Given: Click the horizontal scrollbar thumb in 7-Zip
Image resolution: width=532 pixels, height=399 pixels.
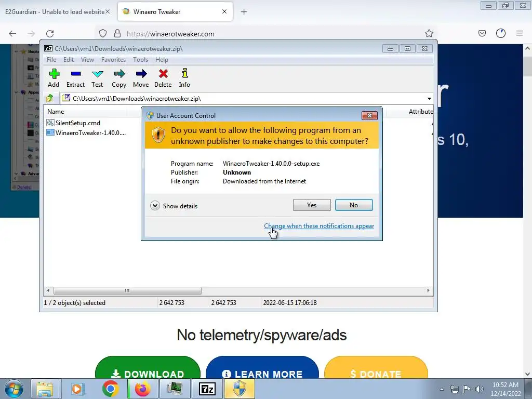Looking at the screenshot, I should click(127, 291).
